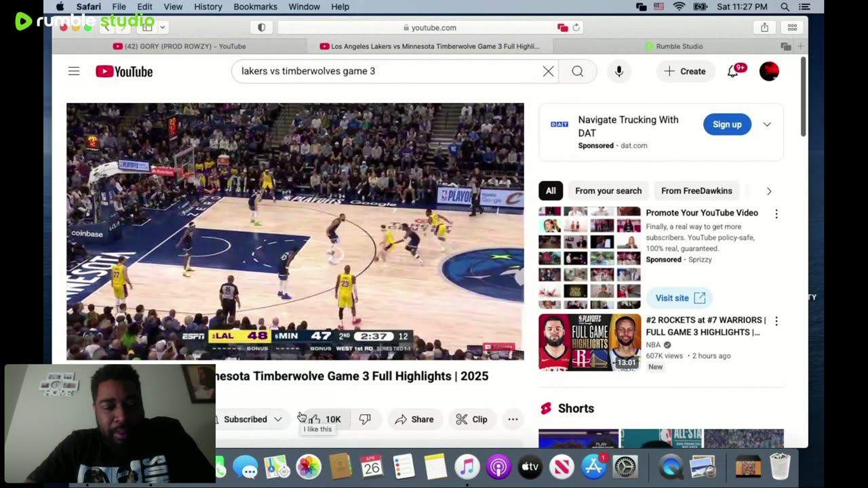The width and height of the screenshot is (868, 488).
Task: Dislike the video with thumbs down
Action: click(x=365, y=420)
